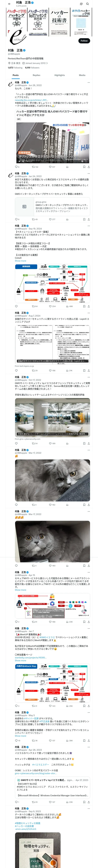This screenshot has width=98, height=868.
Task: View the 6,119 Followers list
Action: point(32,67)
